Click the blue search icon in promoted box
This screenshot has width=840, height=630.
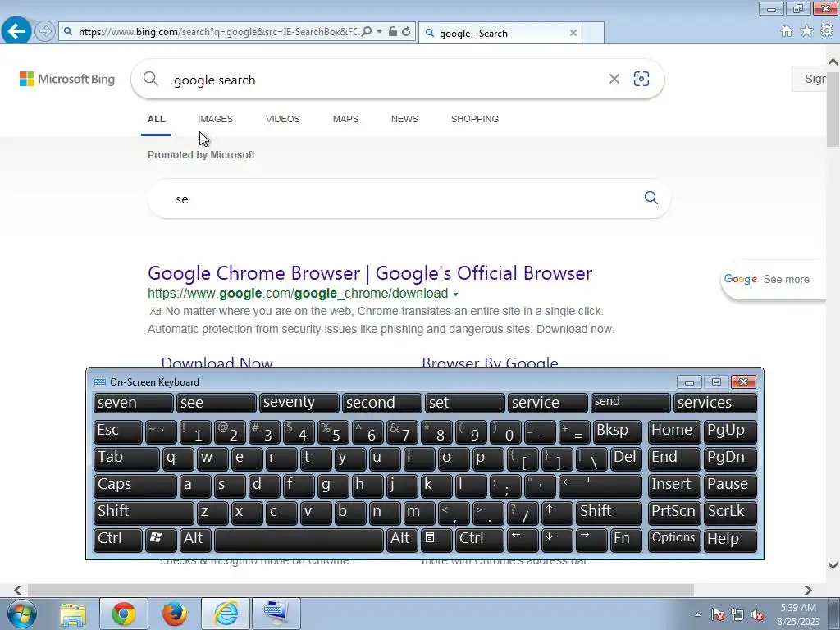pyautogui.click(x=651, y=198)
